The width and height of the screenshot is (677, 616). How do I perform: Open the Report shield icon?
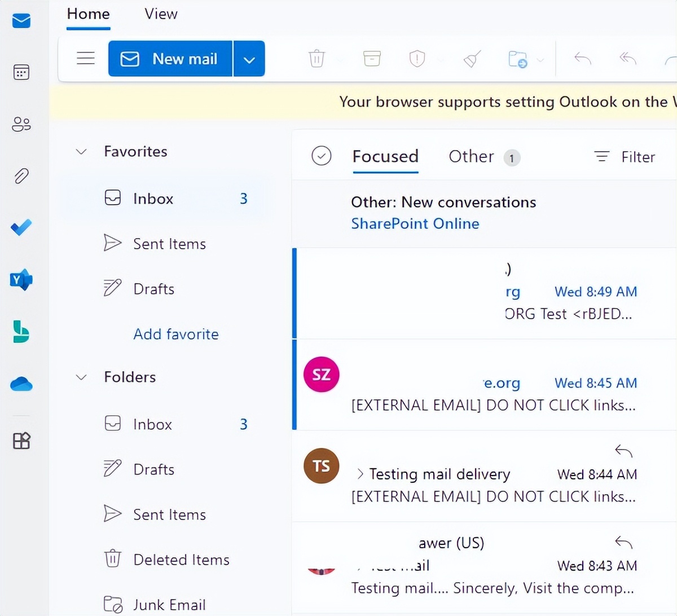tap(417, 58)
